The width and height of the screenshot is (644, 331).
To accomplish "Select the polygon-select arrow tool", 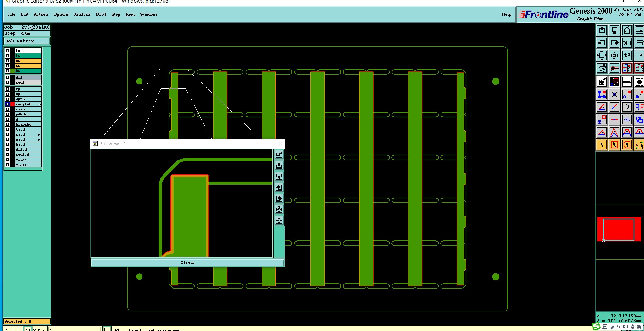I will point(627,145).
